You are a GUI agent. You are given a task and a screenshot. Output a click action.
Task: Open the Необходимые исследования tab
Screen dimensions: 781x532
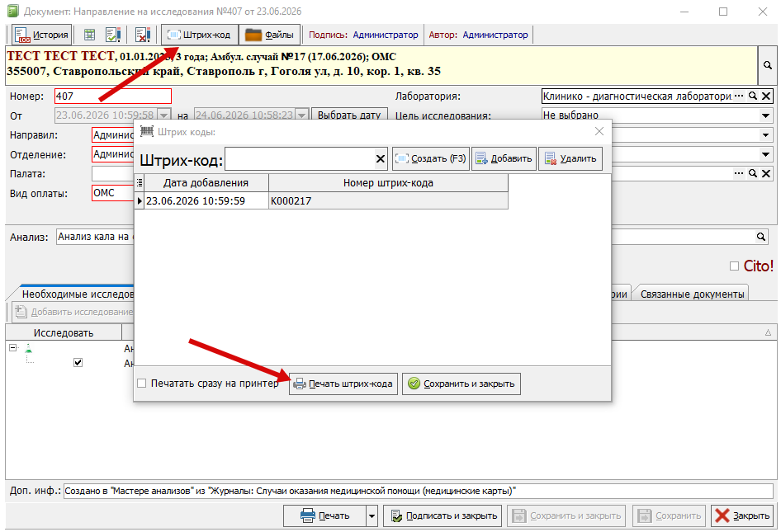pos(78,294)
